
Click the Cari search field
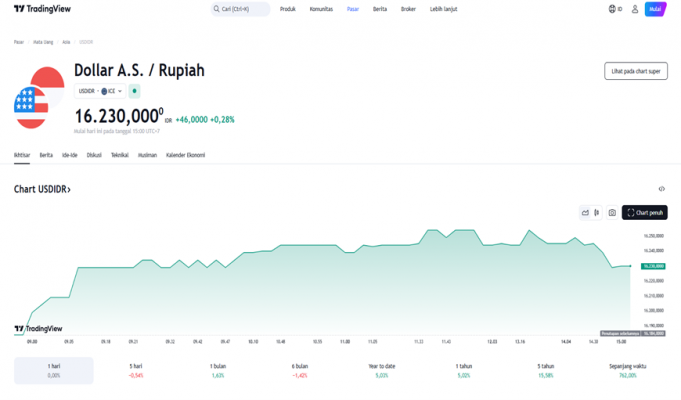click(240, 9)
